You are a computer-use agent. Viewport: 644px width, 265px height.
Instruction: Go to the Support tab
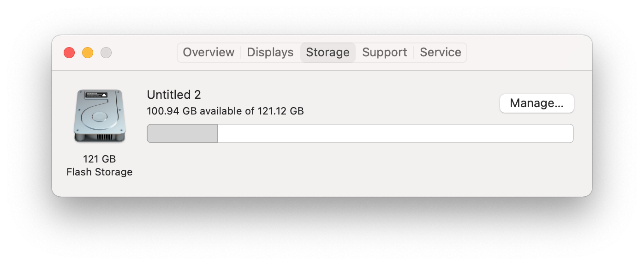coord(384,53)
